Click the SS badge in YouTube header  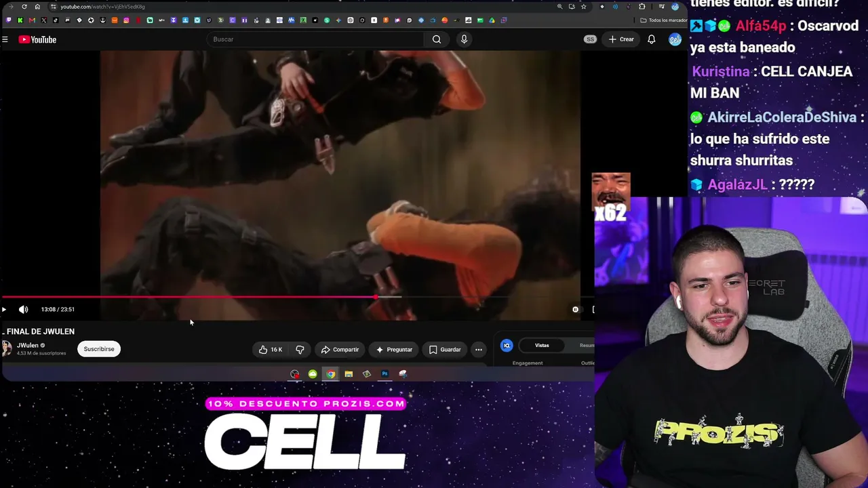click(590, 39)
